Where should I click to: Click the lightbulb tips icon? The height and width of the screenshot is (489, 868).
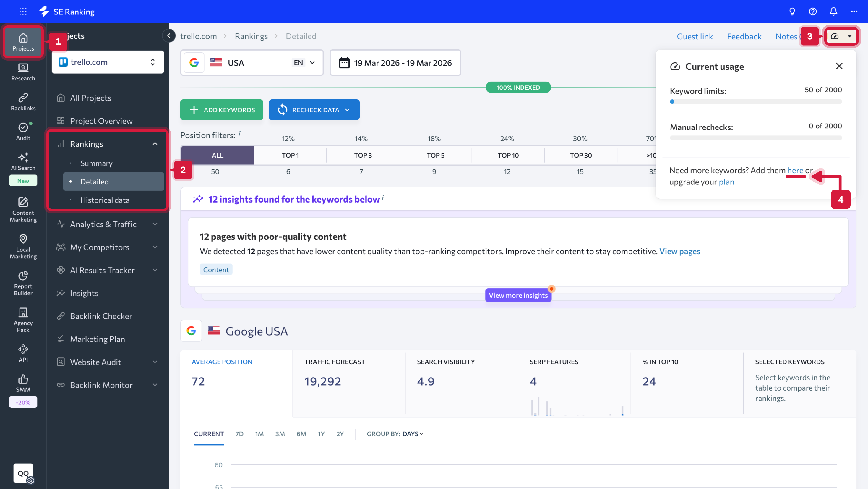pyautogui.click(x=792, y=12)
